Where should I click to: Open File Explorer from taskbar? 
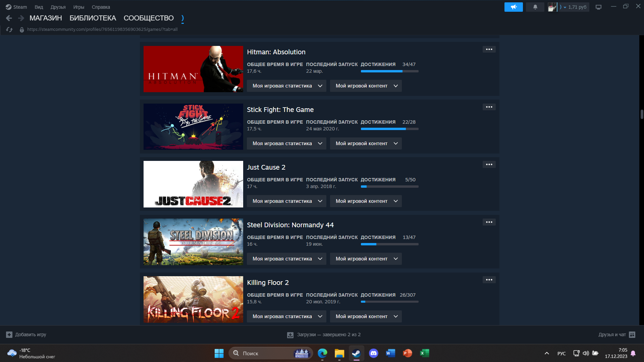339,353
